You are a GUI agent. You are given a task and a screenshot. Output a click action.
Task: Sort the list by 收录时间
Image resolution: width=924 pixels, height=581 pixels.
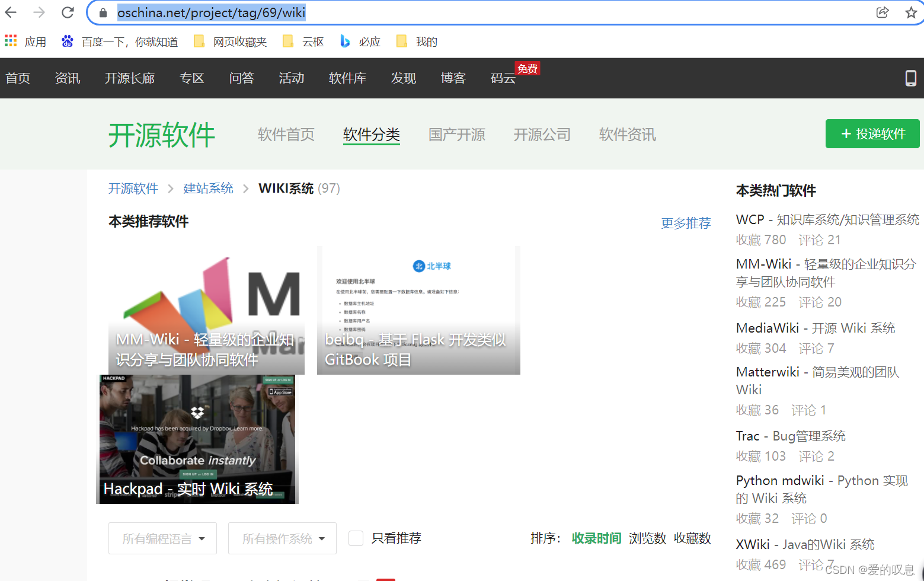point(596,538)
